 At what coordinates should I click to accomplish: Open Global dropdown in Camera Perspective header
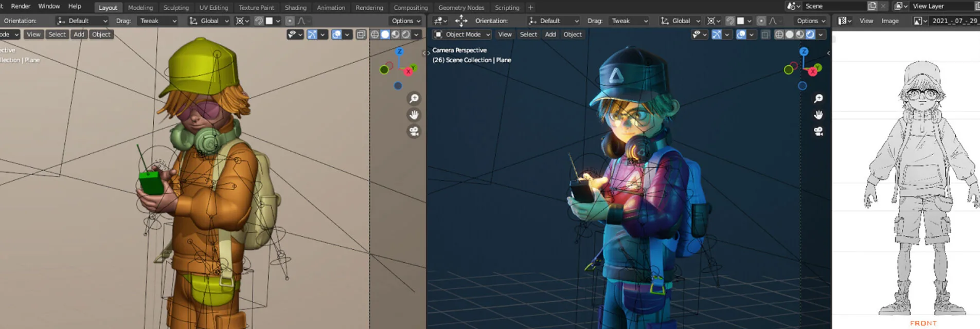click(x=680, y=21)
